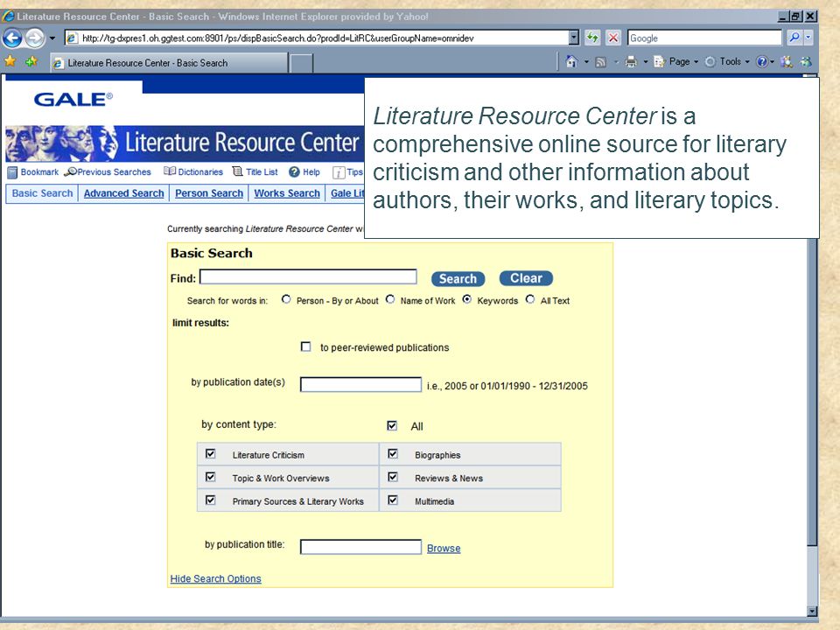This screenshot has height=630, width=840.
Task: Select All Text radio button
Action: 530,299
